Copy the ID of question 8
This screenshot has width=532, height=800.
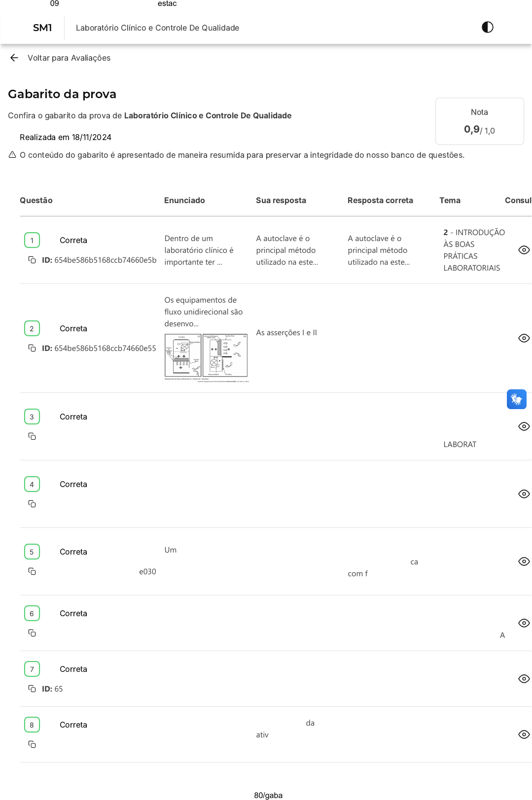click(x=32, y=744)
